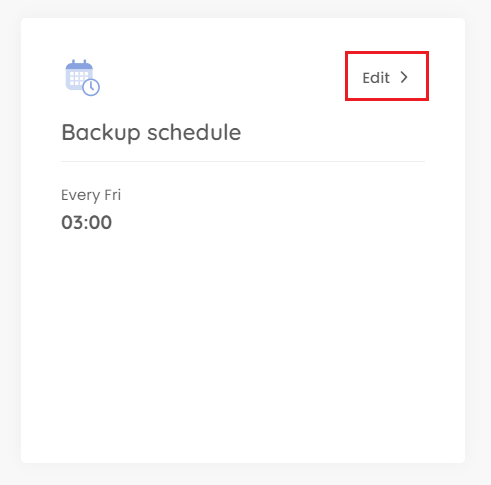Image resolution: width=491 pixels, height=485 pixels.
Task: Click the Every Fri frequency label
Action: (x=91, y=195)
